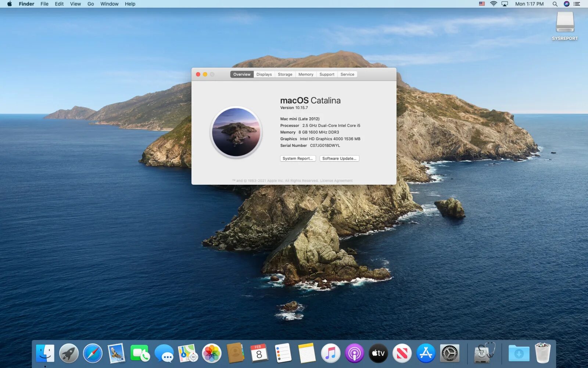Open Siri from the menu bar
Image resolution: width=588 pixels, height=368 pixels.
[567, 4]
